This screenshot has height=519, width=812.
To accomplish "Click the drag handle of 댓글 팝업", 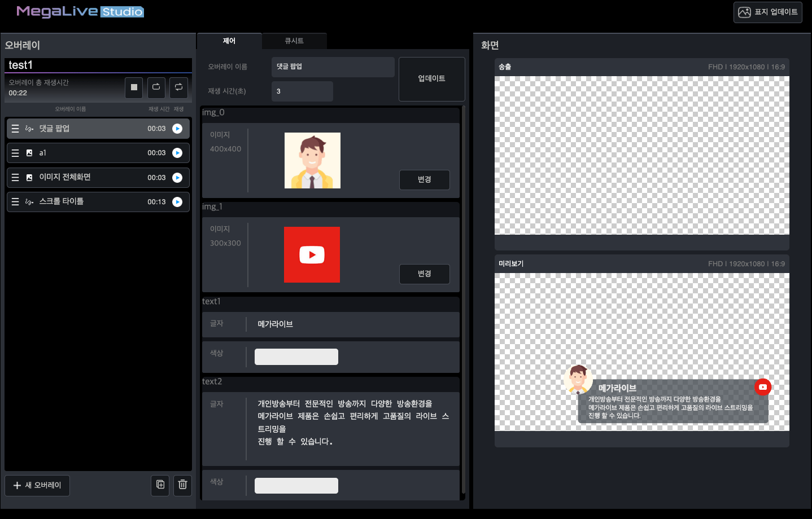I will [x=15, y=129].
